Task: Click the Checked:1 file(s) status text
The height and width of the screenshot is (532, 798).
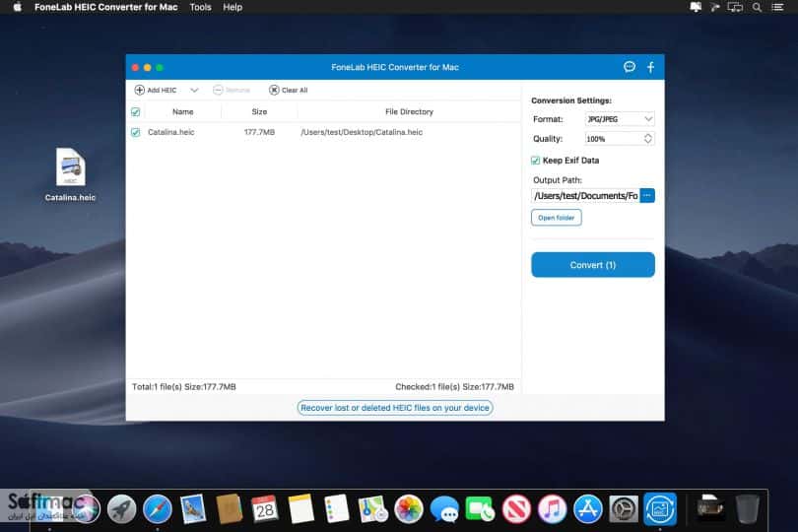Action: pos(454,387)
